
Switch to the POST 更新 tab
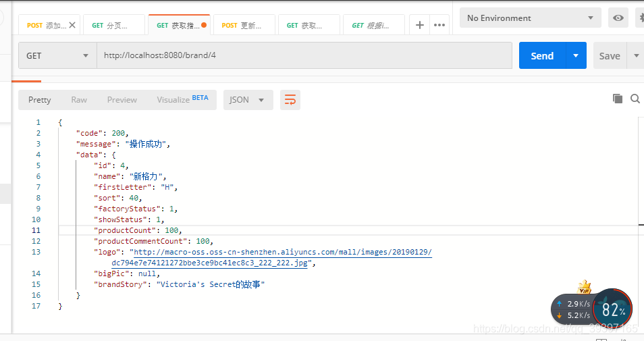(x=244, y=26)
